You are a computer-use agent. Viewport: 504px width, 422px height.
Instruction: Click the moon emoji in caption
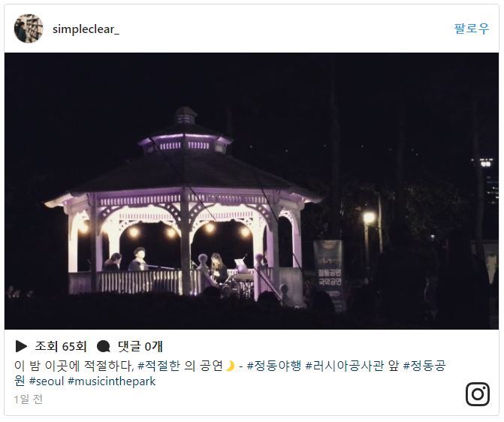(x=230, y=366)
